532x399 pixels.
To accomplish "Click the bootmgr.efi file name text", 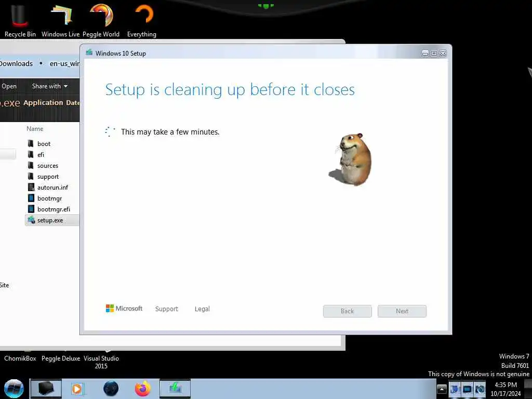I will (54, 209).
